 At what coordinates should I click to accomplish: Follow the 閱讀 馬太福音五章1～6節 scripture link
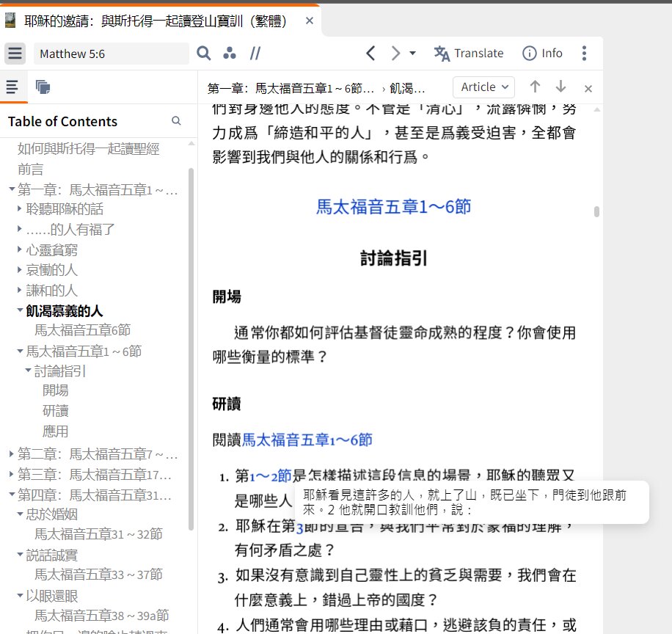(307, 440)
